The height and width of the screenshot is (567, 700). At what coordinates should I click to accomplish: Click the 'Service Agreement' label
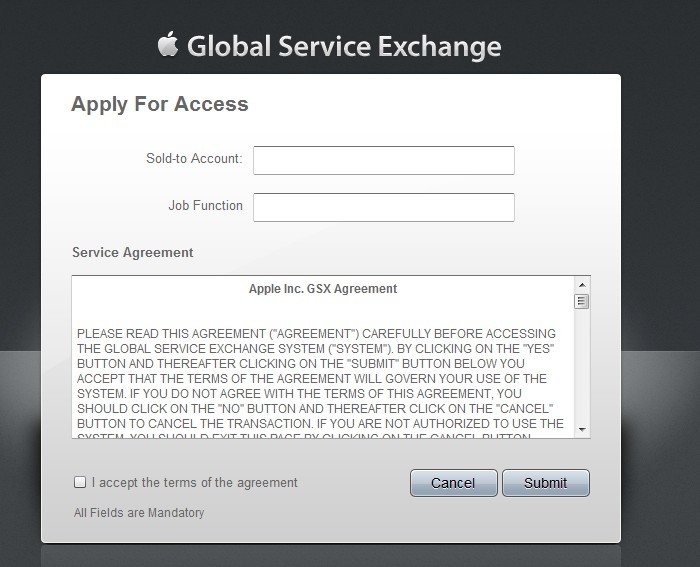[133, 253]
